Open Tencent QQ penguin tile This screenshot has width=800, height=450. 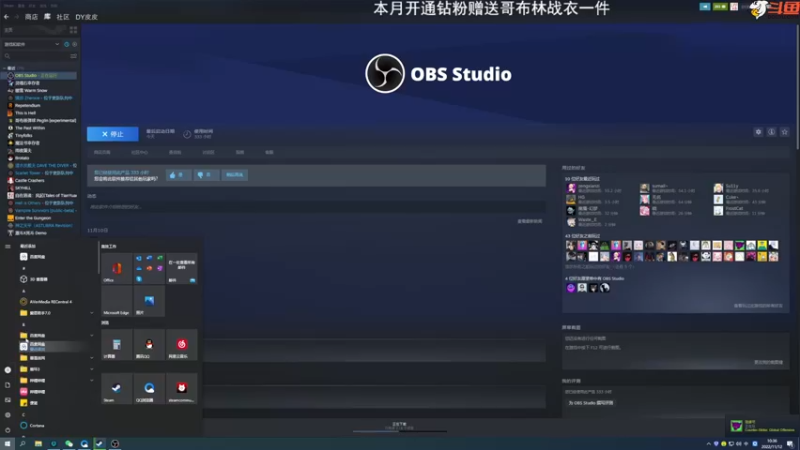149,344
